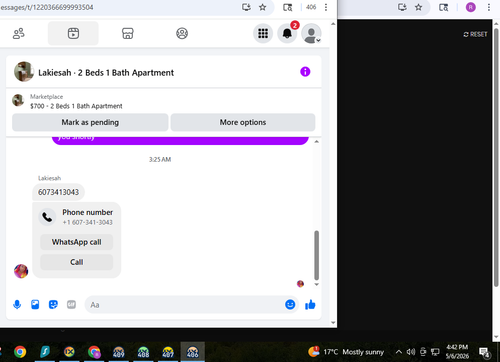This screenshot has width=500, height=362.
Task: Click the chat scrollbar thumb
Action: pos(316,255)
